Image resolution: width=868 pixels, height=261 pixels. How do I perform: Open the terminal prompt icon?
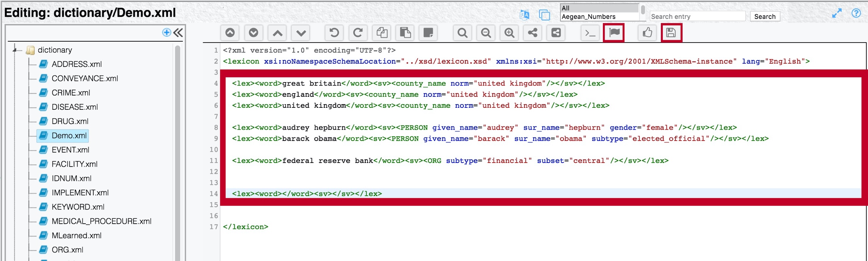click(590, 33)
